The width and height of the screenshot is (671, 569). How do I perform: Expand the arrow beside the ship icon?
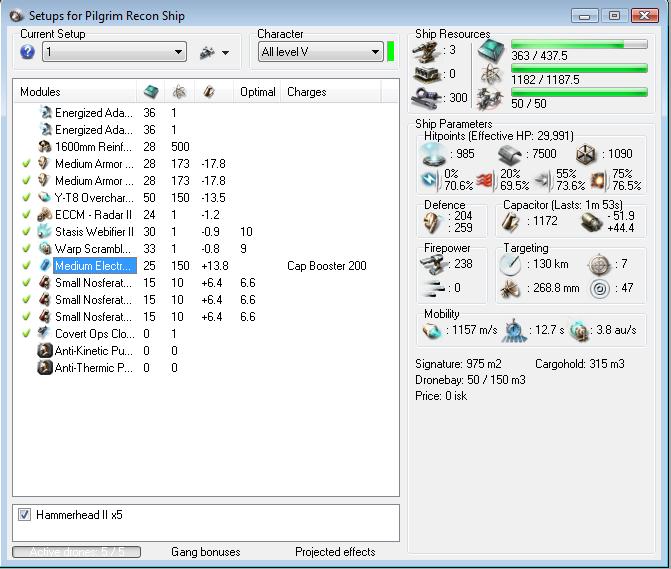[x=225, y=53]
